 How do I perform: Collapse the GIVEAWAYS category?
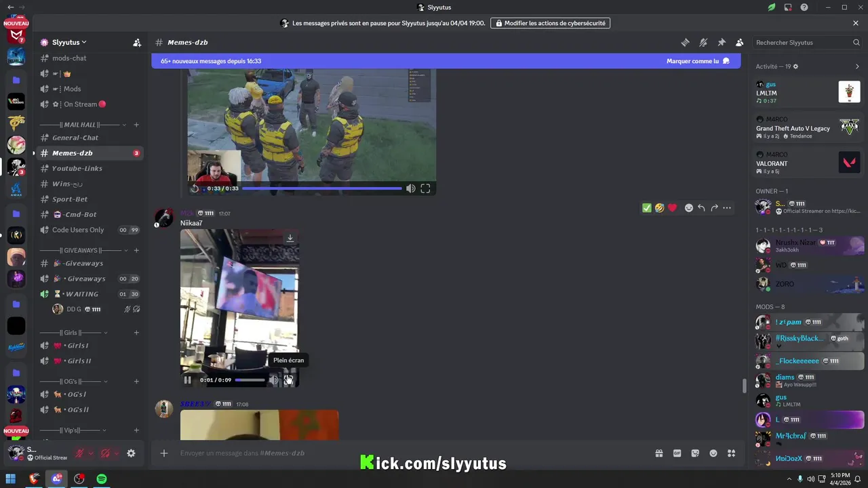click(x=83, y=250)
